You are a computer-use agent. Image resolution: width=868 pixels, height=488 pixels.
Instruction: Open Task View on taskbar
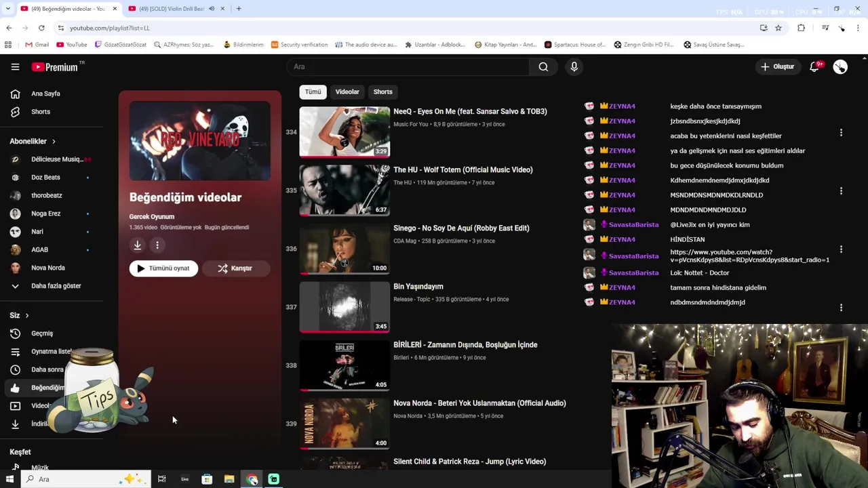(x=161, y=479)
